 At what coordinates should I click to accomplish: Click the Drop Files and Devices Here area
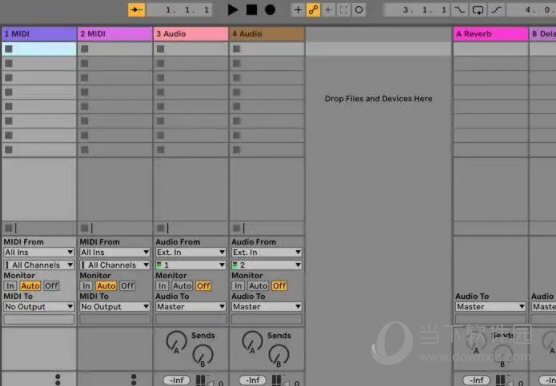[378, 99]
